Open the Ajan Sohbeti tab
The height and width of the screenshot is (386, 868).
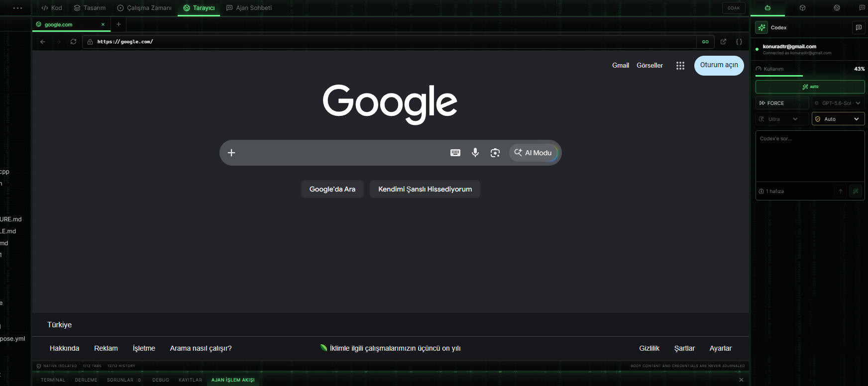tap(249, 8)
